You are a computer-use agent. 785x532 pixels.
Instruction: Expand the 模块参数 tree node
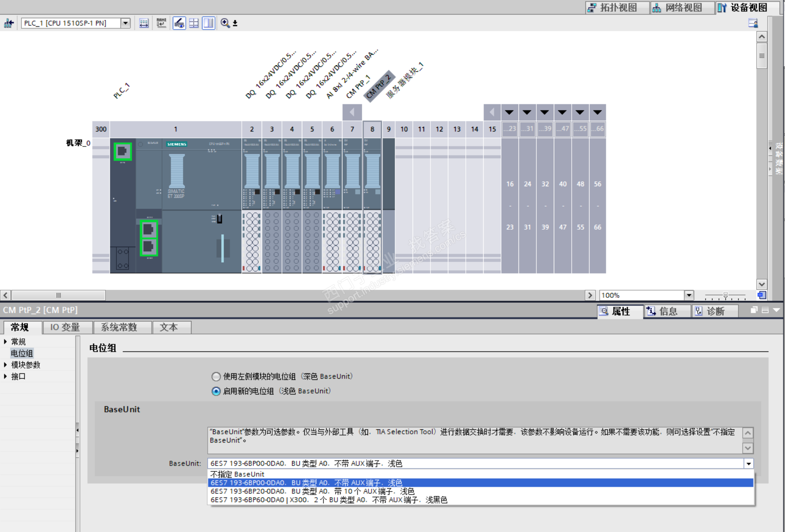point(5,365)
